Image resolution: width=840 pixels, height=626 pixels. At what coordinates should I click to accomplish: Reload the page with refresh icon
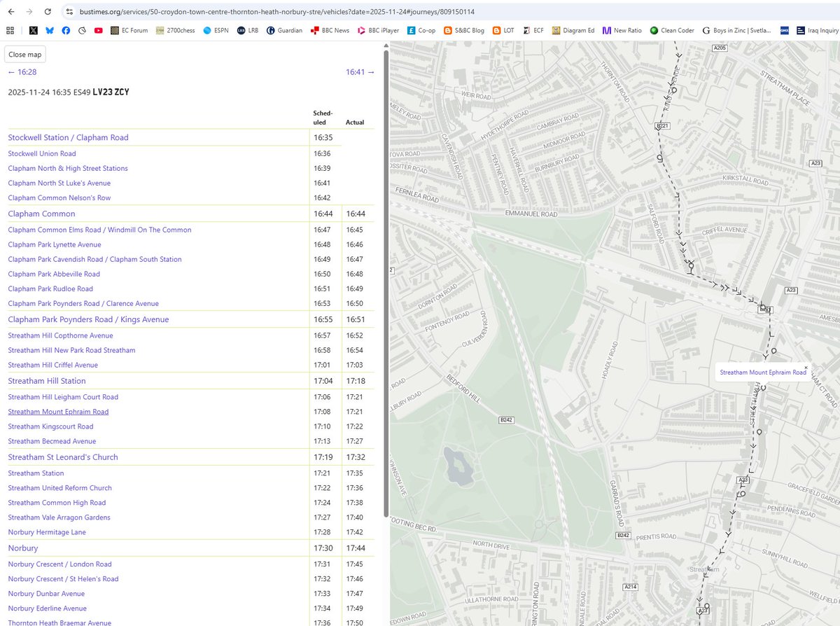pyautogui.click(x=47, y=12)
